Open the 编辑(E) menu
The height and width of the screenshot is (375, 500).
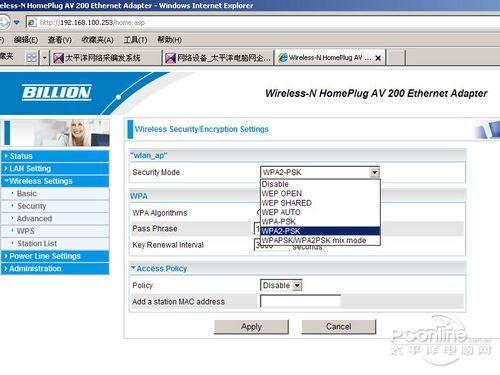click(x=26, y=40)
